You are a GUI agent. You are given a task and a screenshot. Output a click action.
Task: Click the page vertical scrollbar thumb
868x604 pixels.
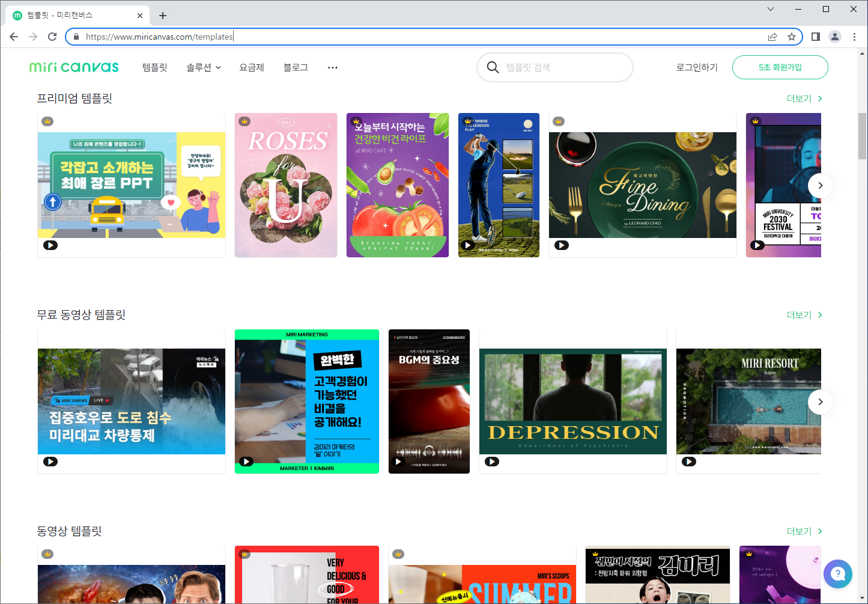click(x=863, y=135)
